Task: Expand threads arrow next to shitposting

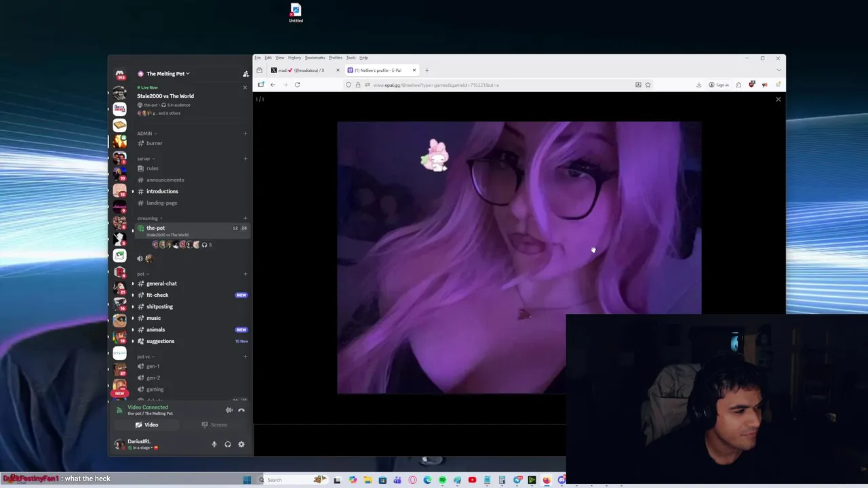Action: tap(132, 306)
